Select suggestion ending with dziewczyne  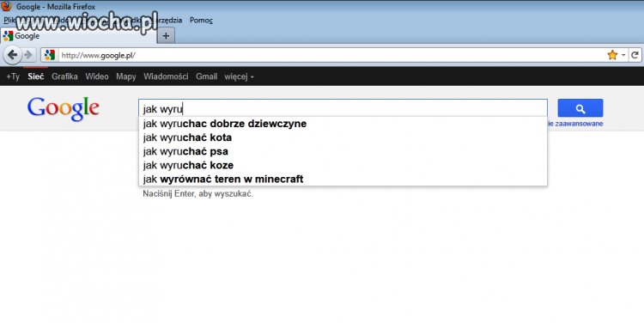[343, 124]
